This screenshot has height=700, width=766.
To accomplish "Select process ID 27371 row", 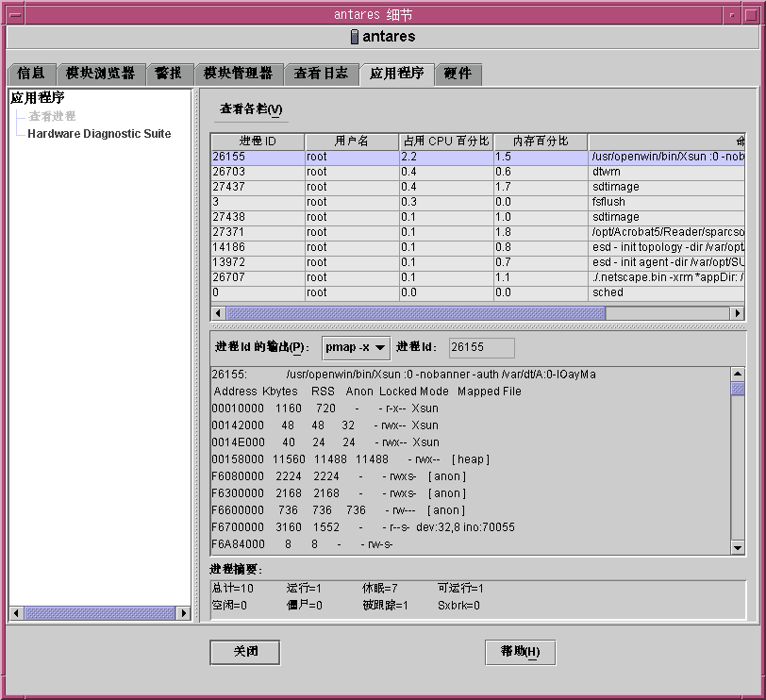I will pyautogui.click(x=477, y=232).
